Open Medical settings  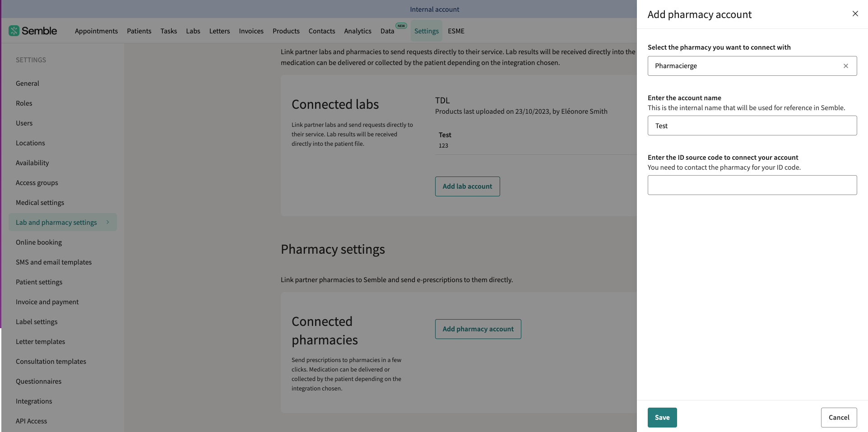(40, 202)
